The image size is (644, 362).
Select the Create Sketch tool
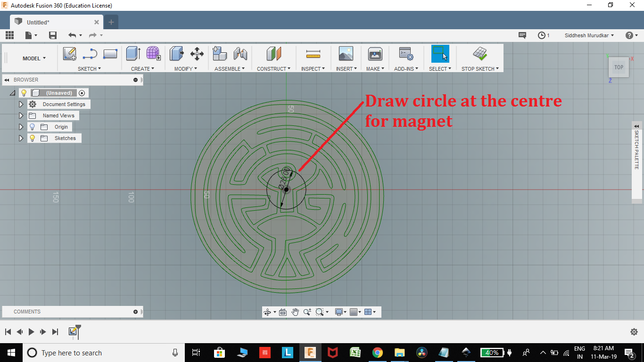tap(70, 54)
